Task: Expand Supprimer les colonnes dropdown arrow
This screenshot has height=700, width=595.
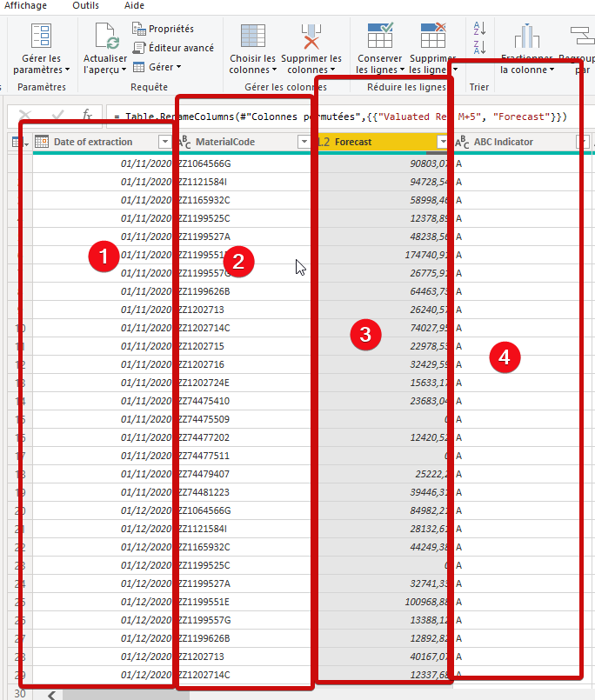Action: coord(332,70)
